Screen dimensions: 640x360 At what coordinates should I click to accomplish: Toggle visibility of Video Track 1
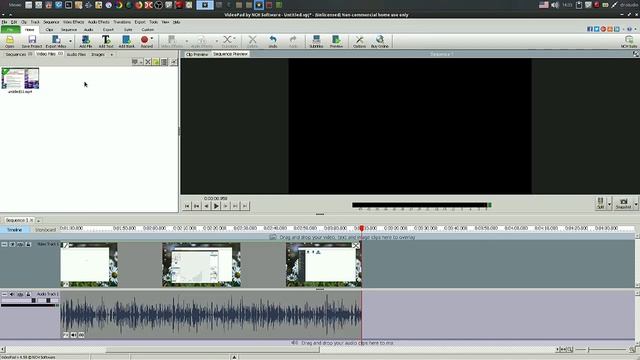tap(12, 244)
